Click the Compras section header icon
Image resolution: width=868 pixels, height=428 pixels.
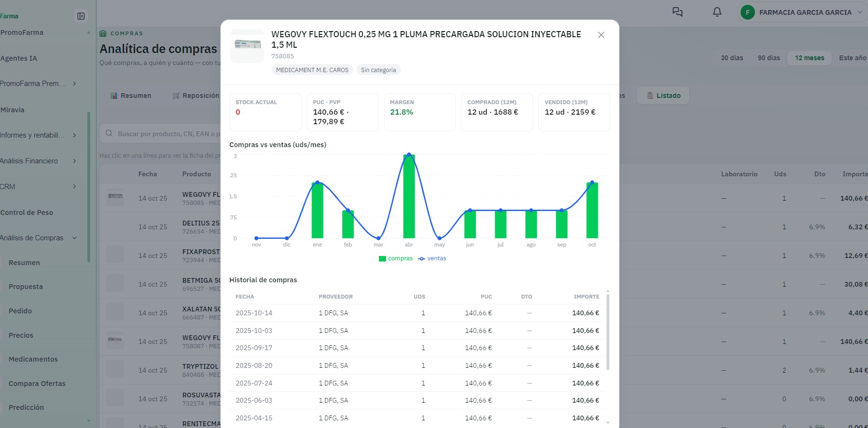click(103, 33)
